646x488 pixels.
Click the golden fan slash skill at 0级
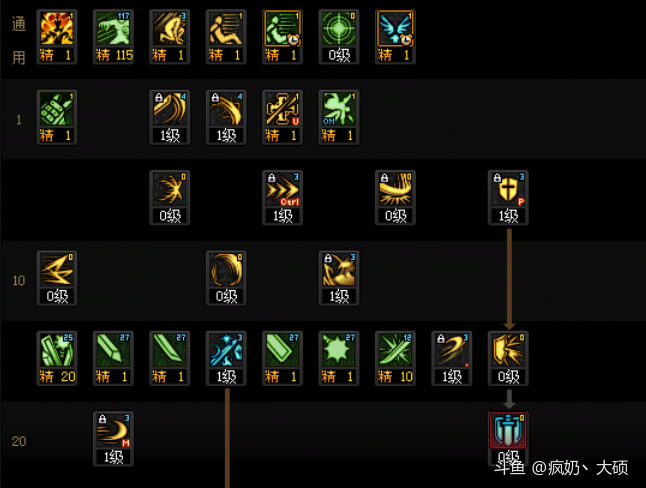coord(170,189)
